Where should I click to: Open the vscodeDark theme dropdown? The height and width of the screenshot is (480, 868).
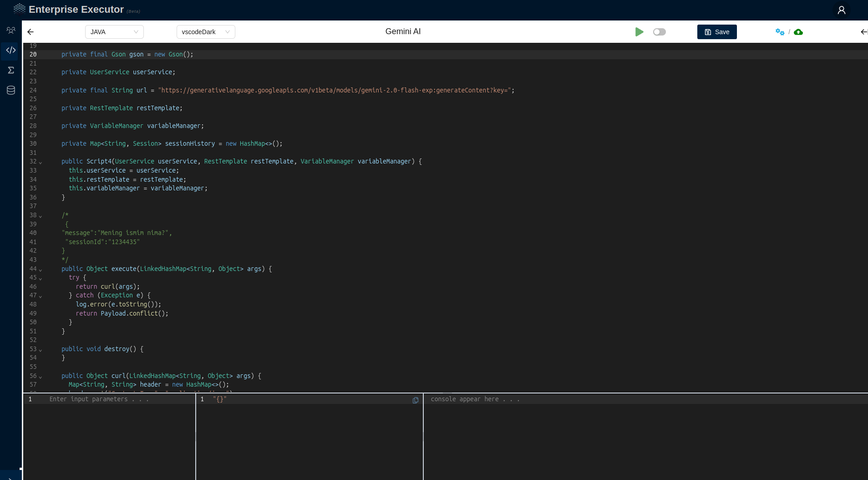[x=206, y=32]
